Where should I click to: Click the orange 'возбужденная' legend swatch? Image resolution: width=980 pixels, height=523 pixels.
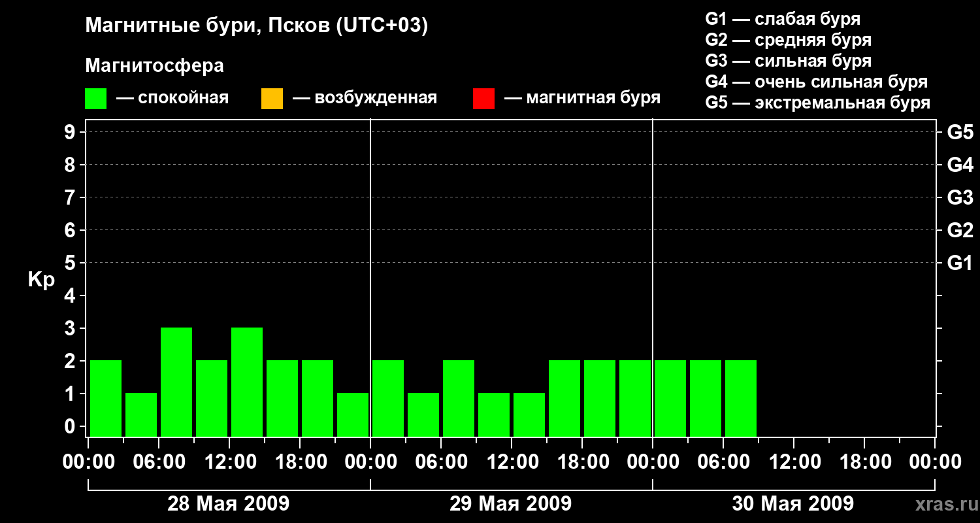[x=272, y=99]
